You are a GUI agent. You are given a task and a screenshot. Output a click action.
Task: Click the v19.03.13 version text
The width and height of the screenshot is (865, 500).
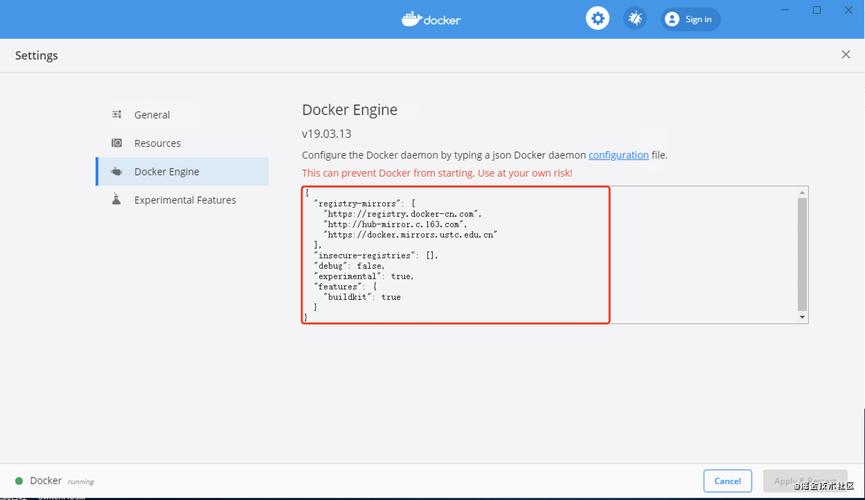pyautogui.click(x=327, y=134)
